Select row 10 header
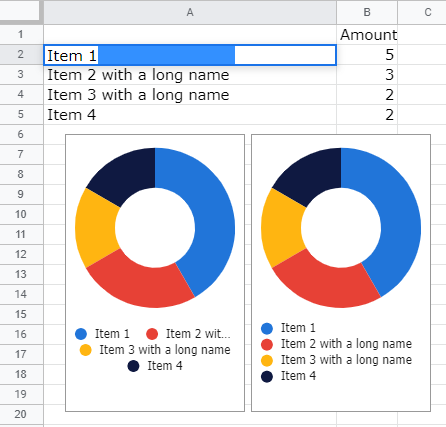Image resolution: width=446 pixels, height=427 pixels. (x=21, y=214)
